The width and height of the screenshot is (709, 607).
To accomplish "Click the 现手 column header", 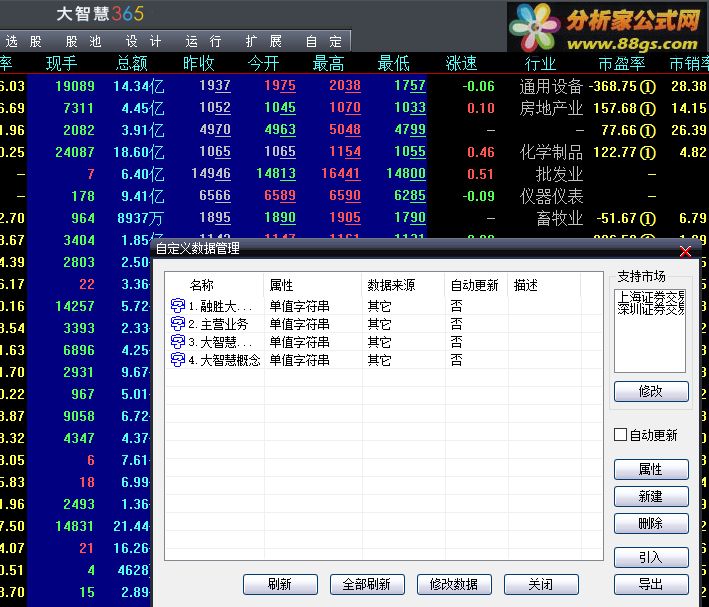I will point(61,63).
